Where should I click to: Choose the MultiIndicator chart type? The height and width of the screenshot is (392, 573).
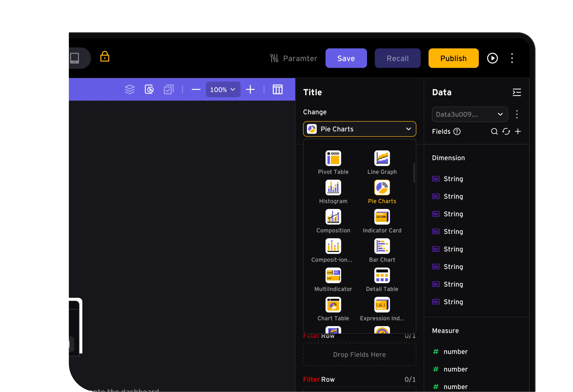pos(333,280)
